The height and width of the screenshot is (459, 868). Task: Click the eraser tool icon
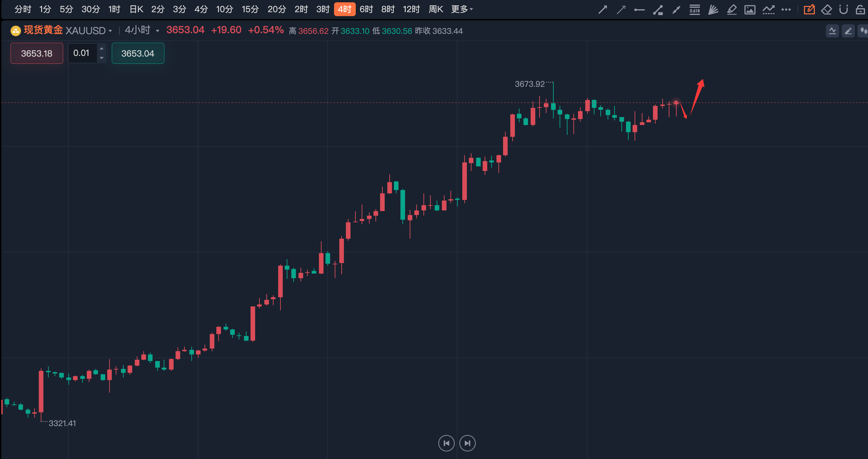pos(826,10)
